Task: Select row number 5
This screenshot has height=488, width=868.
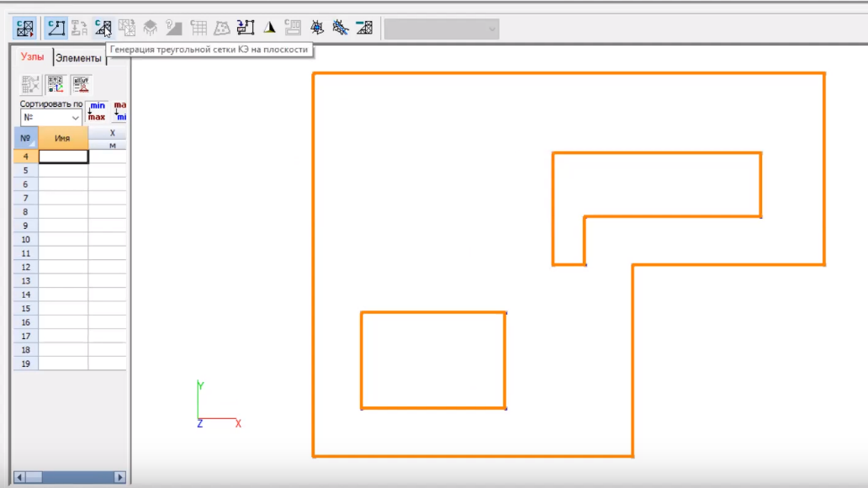Action: [x=25, y=171]
